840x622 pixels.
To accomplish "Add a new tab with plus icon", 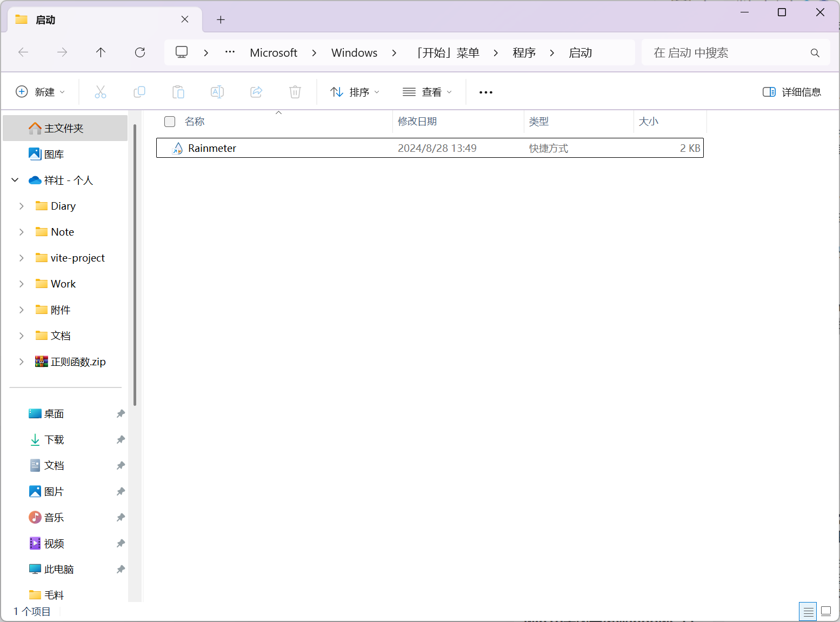I will point(221,20).
